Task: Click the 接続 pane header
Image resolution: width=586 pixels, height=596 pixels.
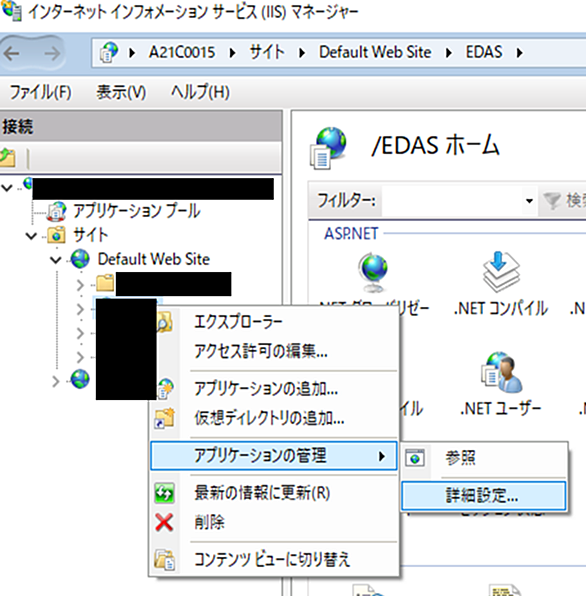Action: click(141, 126)
